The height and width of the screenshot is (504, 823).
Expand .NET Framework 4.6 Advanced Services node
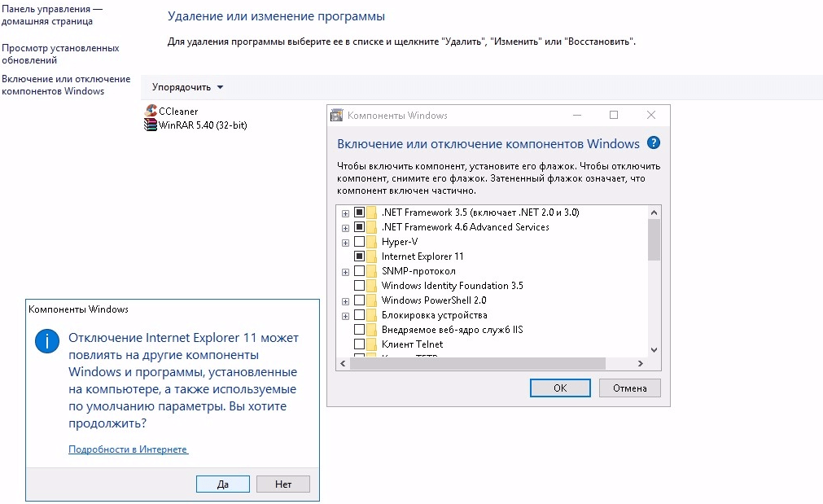345,228
